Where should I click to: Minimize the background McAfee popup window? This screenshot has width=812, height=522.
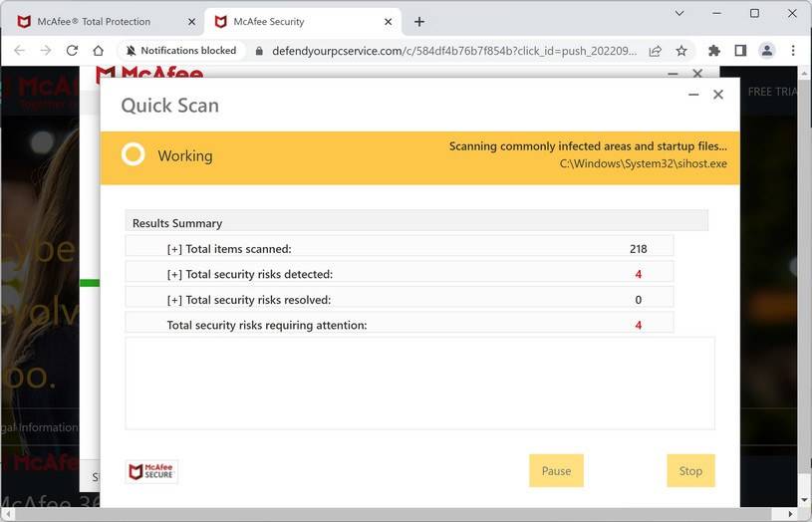click(x=673, y=74)
